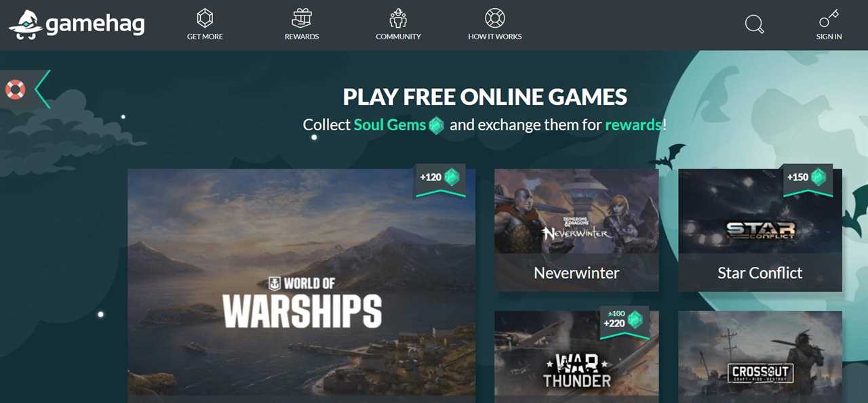Open the Neverwinter game tile
This screenshot has height=403, width=868.
[576, 230]
